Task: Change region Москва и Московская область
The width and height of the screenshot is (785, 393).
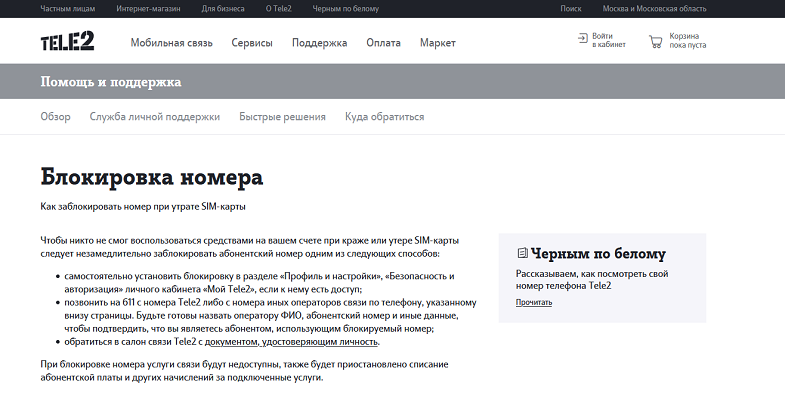Action: coord(654,9)
